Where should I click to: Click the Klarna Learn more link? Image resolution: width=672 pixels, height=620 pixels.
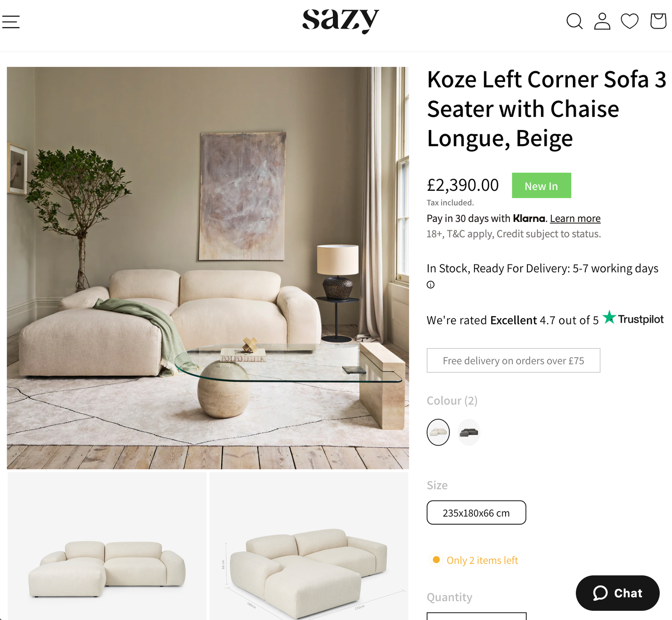tap(575, 219)
